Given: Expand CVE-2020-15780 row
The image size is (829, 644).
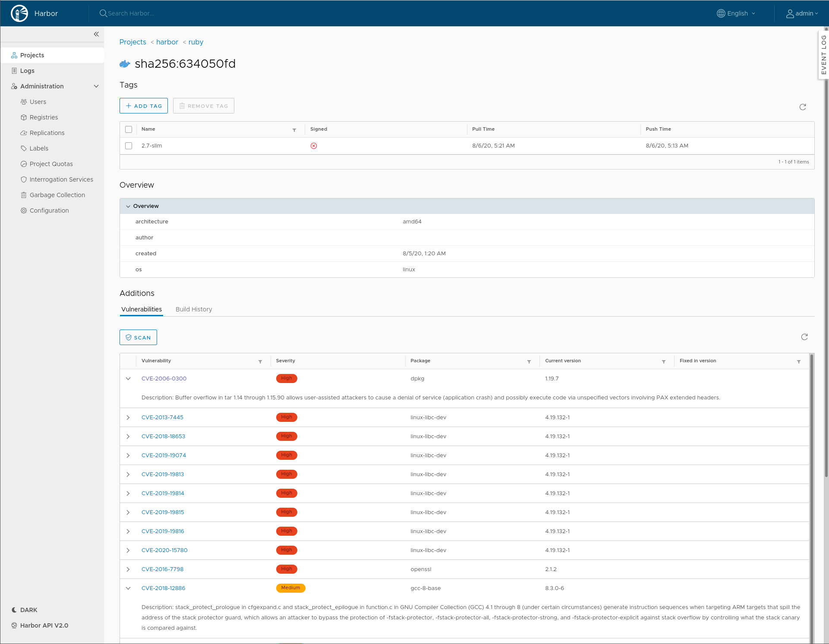Looking at the screenshot, I should pyautogui.click(x=128, y=550).
